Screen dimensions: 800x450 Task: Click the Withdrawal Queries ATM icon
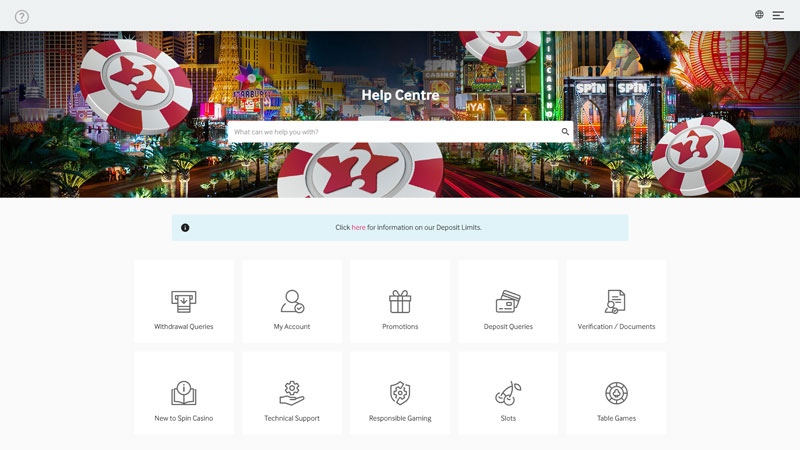coord(184,301)
